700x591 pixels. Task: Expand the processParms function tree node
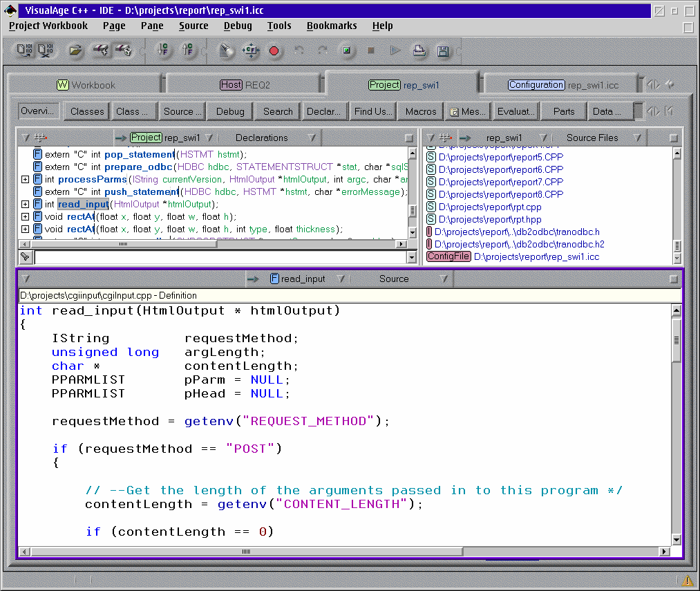(x=26, y=179)
